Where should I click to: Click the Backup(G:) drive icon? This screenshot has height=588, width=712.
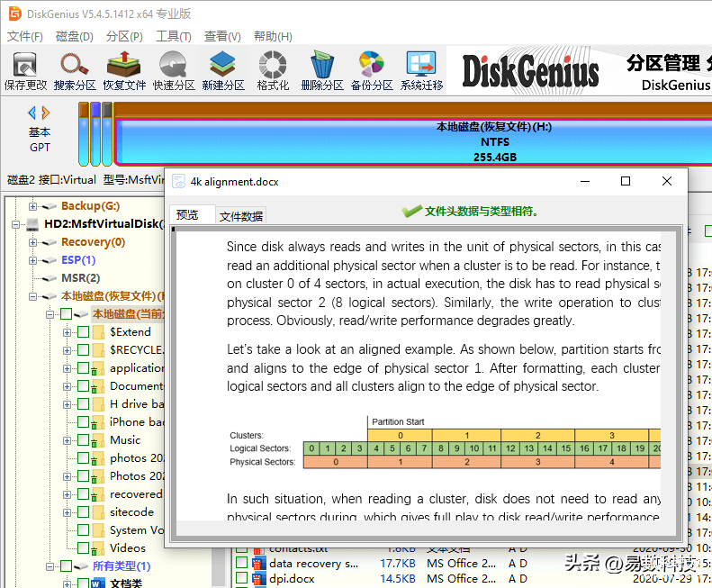49,206
